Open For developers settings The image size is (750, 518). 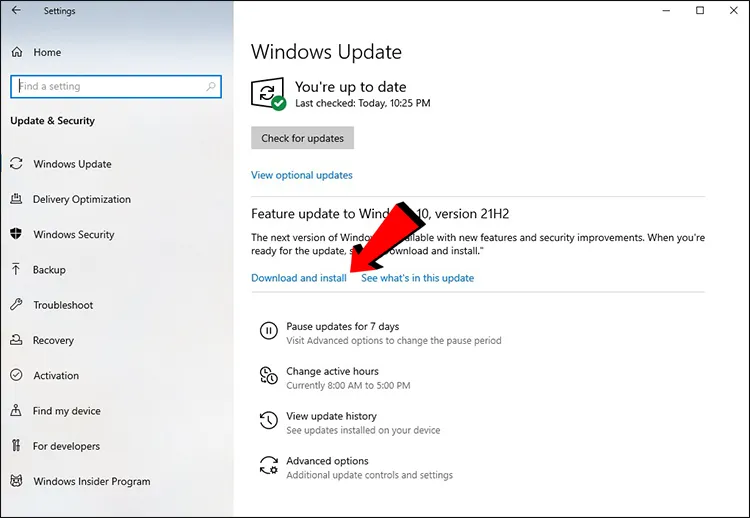(x=66, y=446)
